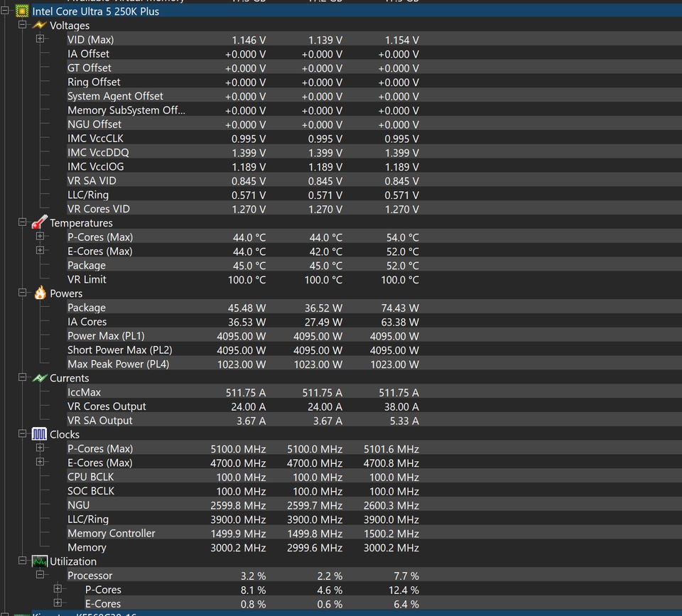682x616 pixels.
Task: Select the Short Power Max (PL2) row
Action: pos(374,350)
